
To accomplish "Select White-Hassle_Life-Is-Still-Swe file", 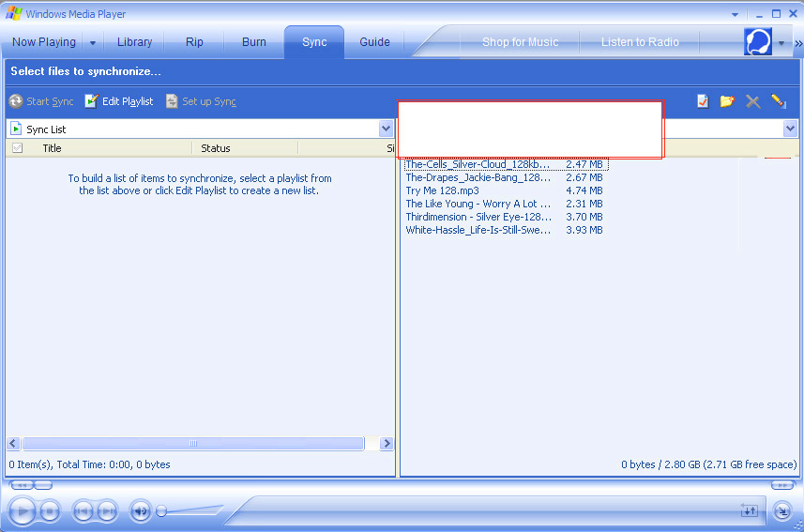I will (478, 230).
